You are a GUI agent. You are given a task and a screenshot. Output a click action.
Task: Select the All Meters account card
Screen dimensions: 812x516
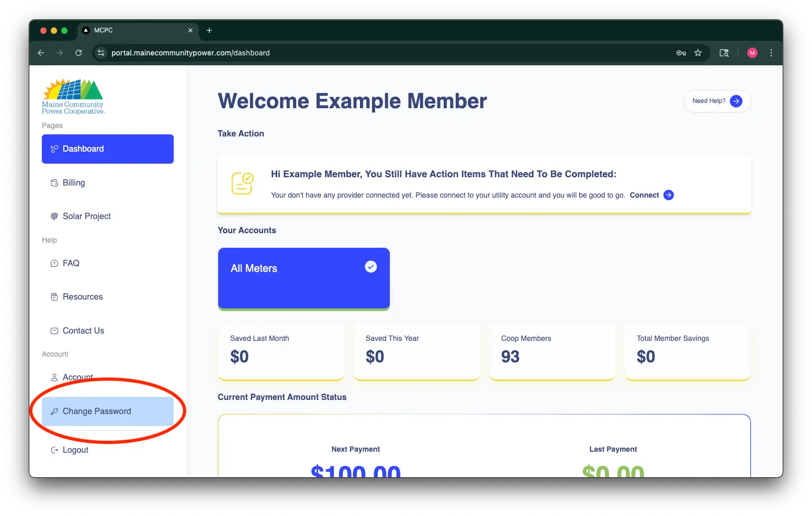pos(304,279)
